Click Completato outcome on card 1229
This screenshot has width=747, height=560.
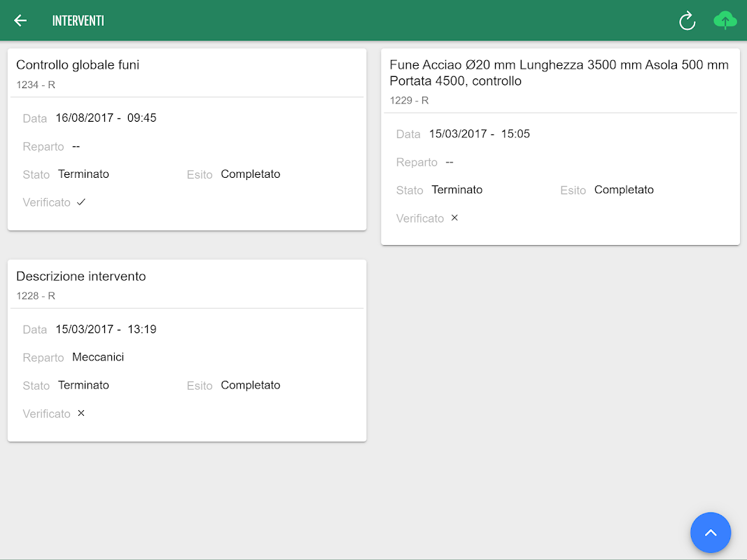(x=624, y=190)
